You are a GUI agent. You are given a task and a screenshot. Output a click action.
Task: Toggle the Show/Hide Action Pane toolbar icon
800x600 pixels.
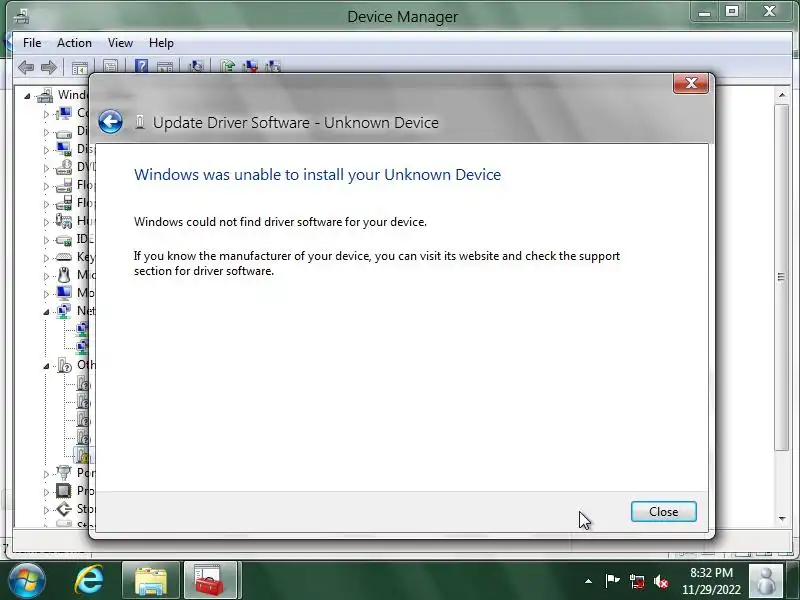[165, 67]
